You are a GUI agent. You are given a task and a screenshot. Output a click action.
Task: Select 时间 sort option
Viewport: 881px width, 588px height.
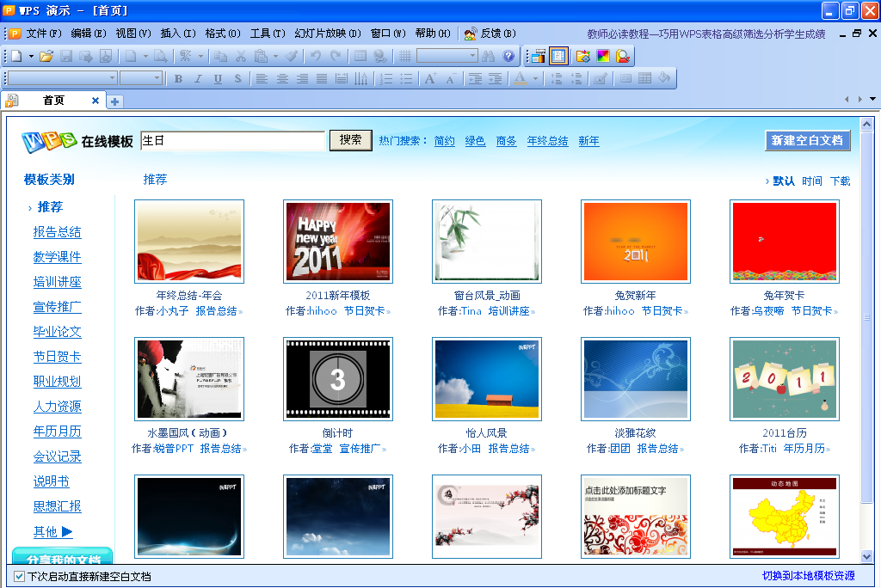click(x=811, y=181)
